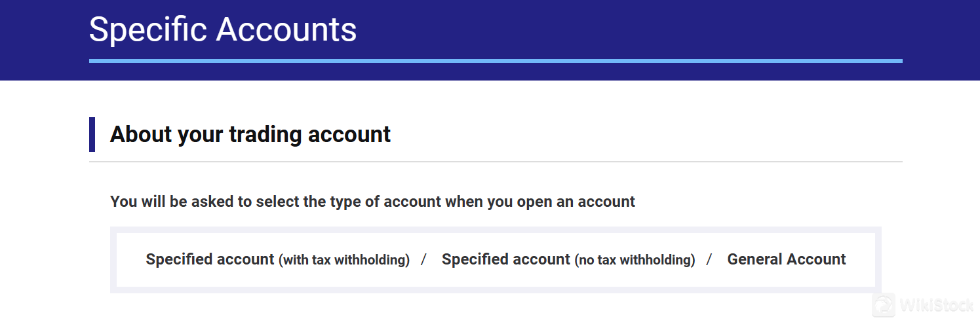Screen dimensions: 980x328
Task: Click the WikiStock watermark text
Action: click(x=935, y=306)
